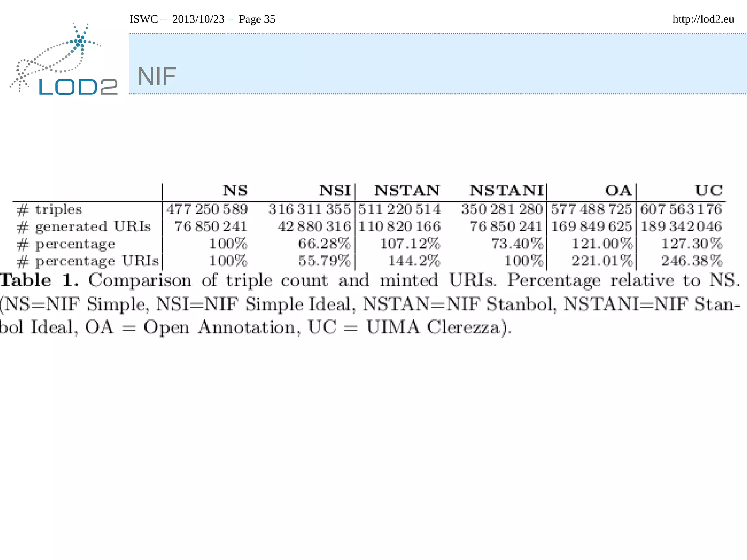Click the '# triples' row label

coord(50,209)
